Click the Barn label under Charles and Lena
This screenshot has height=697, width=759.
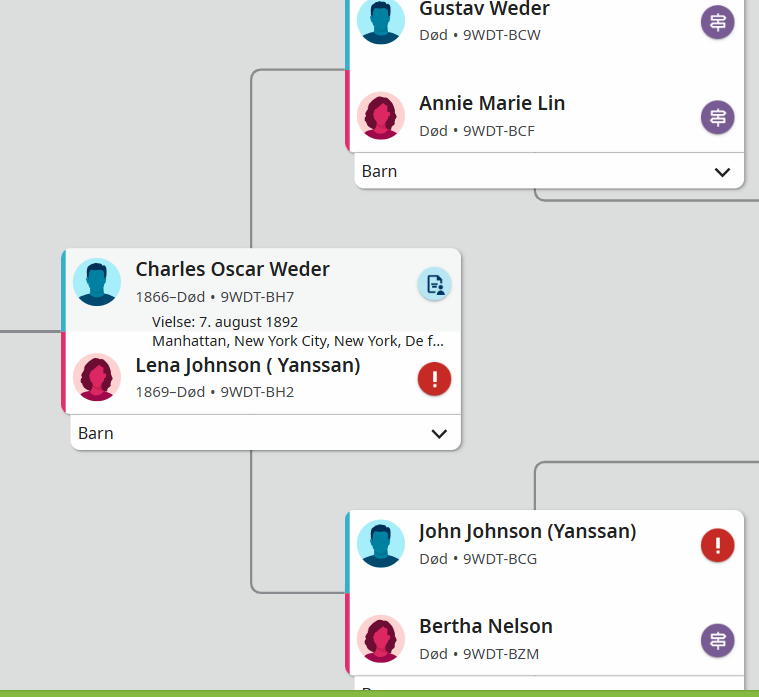tap(96, 433)
